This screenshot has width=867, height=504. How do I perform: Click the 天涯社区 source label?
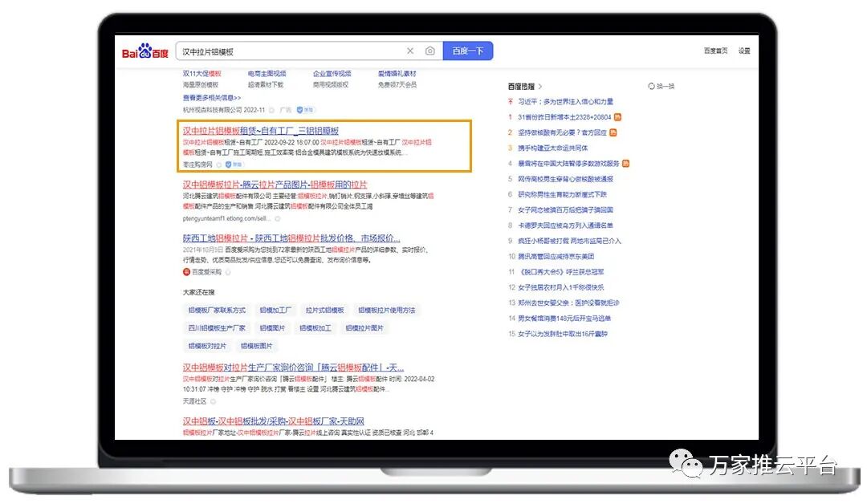pyautogui.click(x=194, y=401)
